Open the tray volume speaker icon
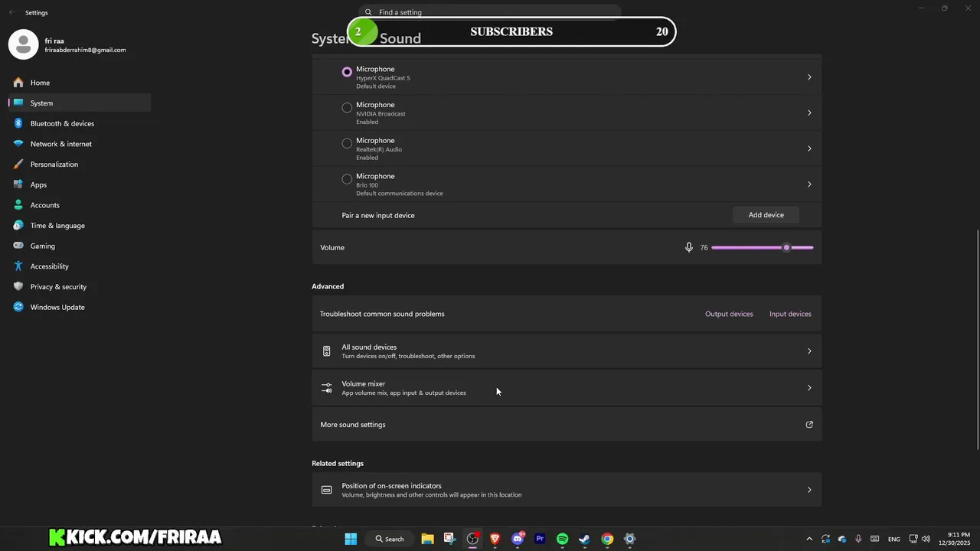 coord(926,539)
